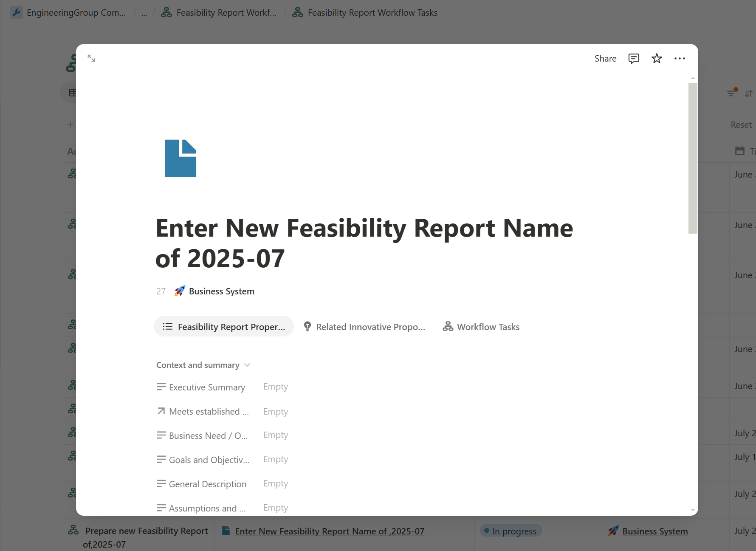Open the filter icon in background toolbar
The width and height of the screenshot is (756, 551).
coord(731,93)
